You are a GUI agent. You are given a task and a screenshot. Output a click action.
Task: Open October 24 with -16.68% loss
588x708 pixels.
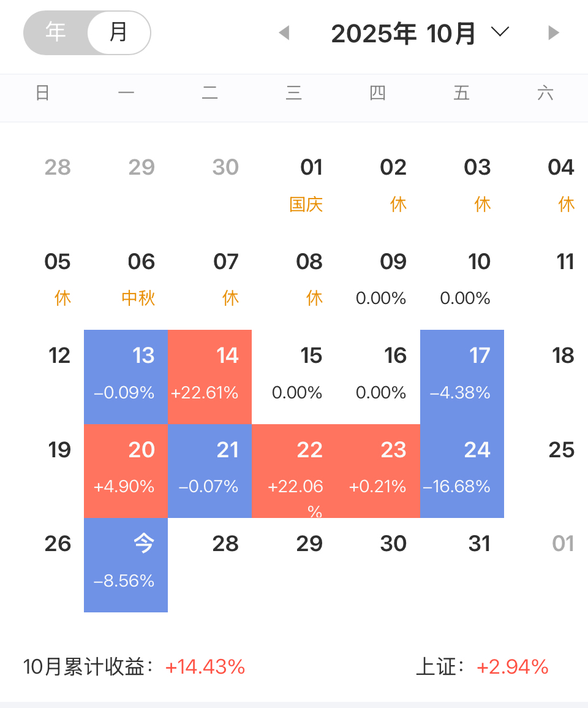462,471
